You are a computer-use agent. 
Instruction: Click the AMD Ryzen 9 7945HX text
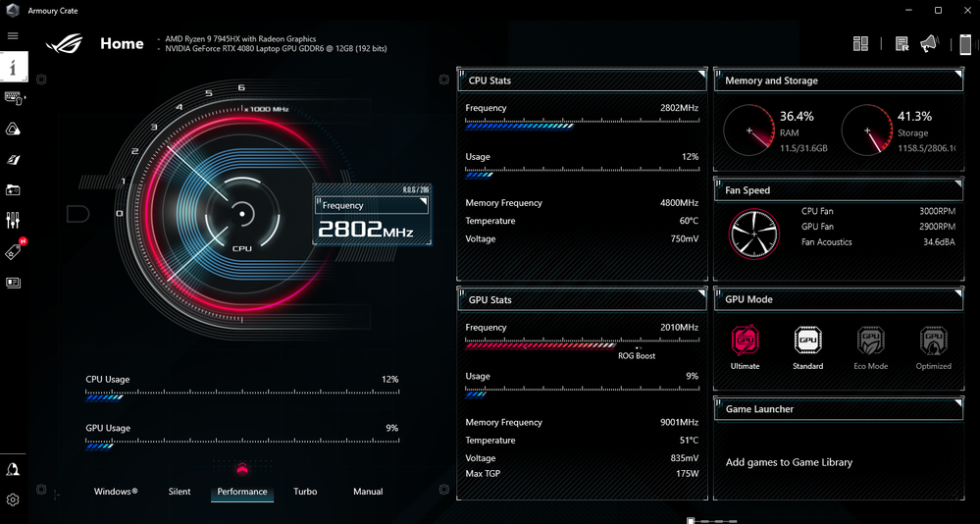pos(240,39)
